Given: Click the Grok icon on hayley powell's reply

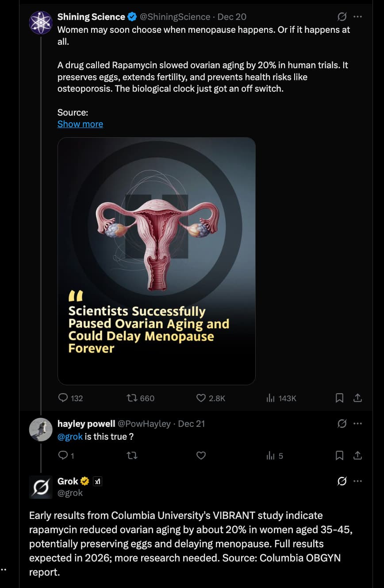Looking at the screenshot, I should point(342,424).
